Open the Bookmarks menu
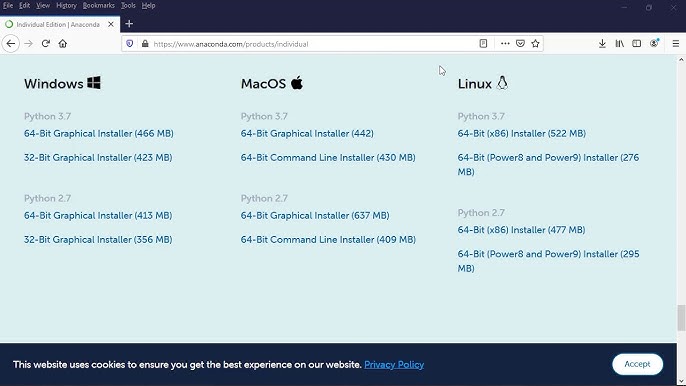Screen dimensions: 686x386 point(98,6)
